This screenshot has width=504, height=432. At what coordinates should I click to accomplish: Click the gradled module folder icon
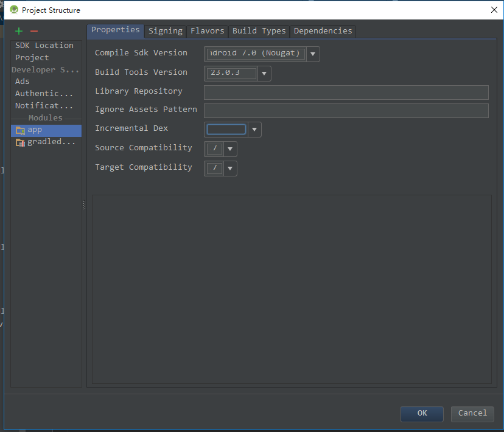[20, 142]
